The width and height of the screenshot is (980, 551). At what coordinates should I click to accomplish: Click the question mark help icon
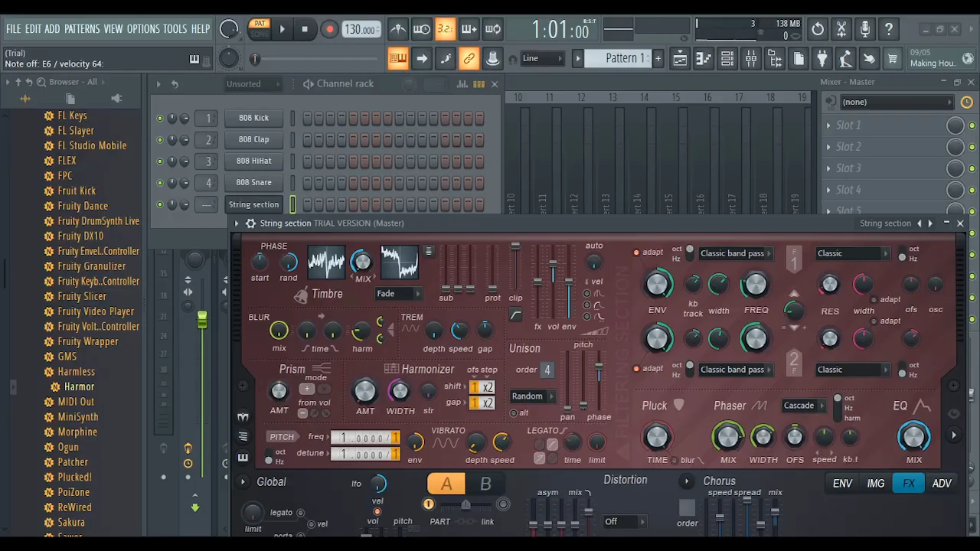click(x=889, y=30)
